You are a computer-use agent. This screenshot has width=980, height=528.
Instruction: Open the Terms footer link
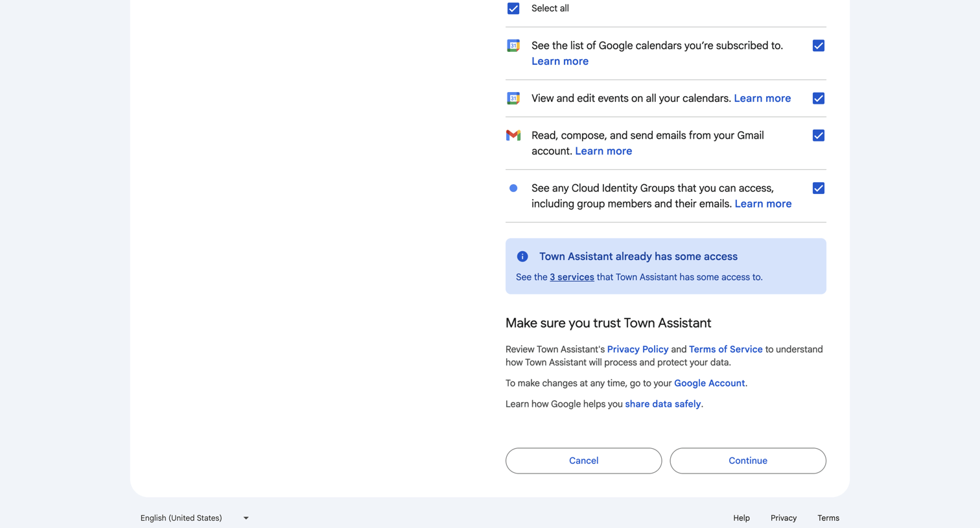click(828, 518)
